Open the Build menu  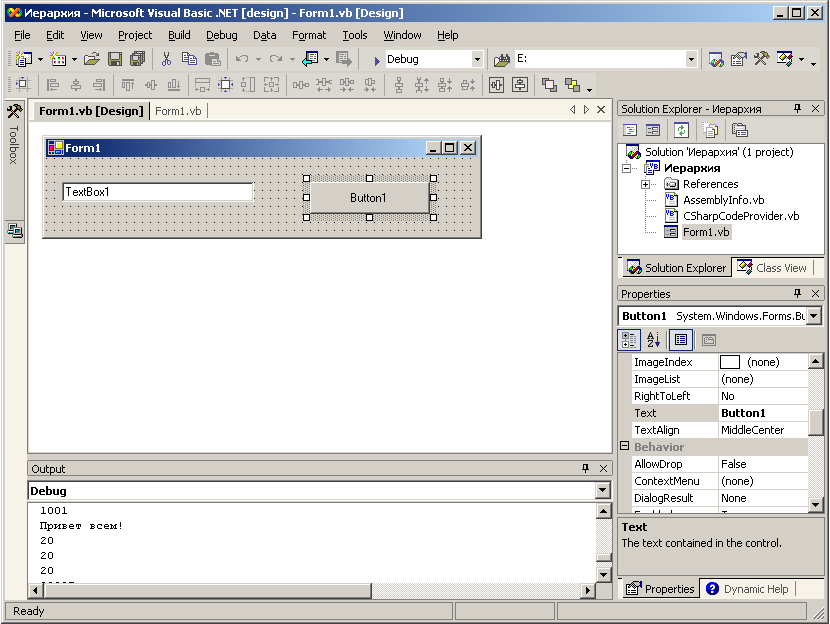click(179, 35)
